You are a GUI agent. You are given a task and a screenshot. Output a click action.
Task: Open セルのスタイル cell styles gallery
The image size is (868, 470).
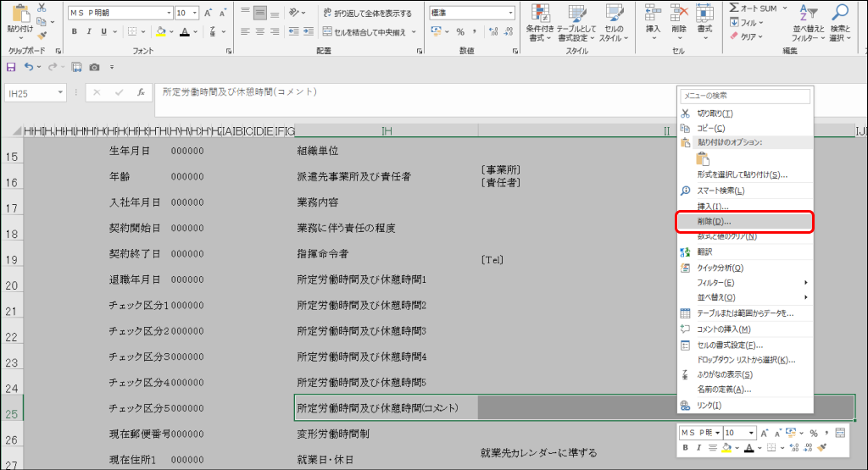click(614, 23)
